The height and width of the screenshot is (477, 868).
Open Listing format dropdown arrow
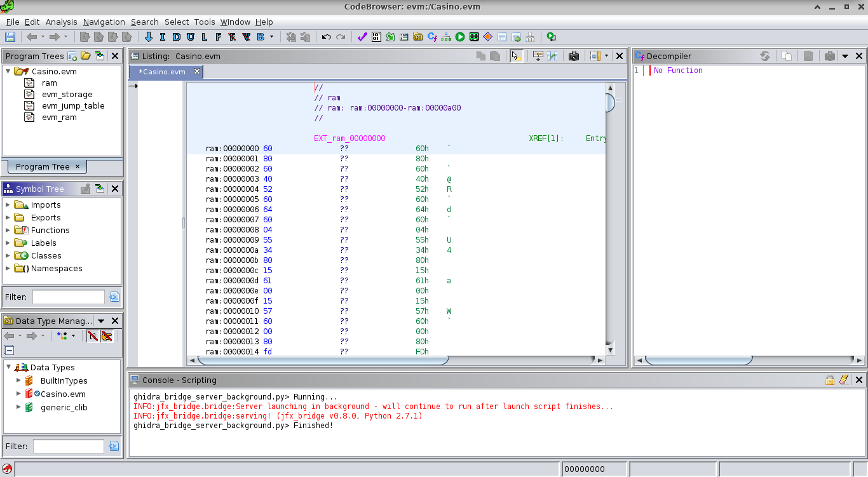(606, 56)
